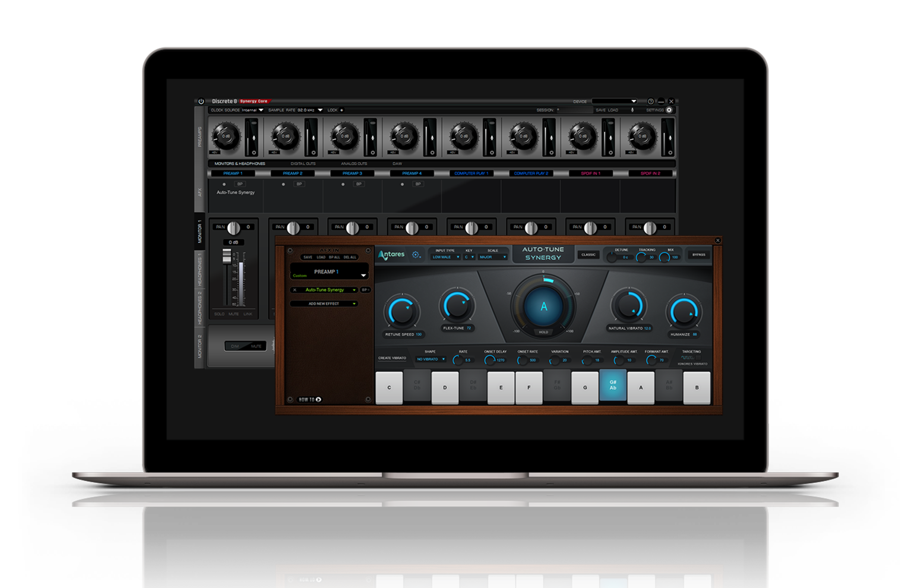913x588 pixels.
Task: Open the Scale dropdown set to Major
Action: pyautogui.click(x=493, y=257)
